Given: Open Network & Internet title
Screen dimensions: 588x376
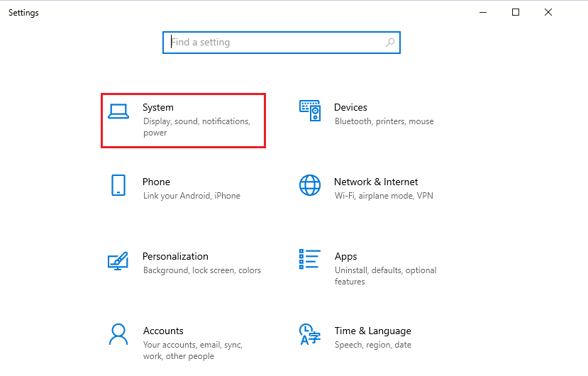Looking at the screenshot, I should click(376, 182).
